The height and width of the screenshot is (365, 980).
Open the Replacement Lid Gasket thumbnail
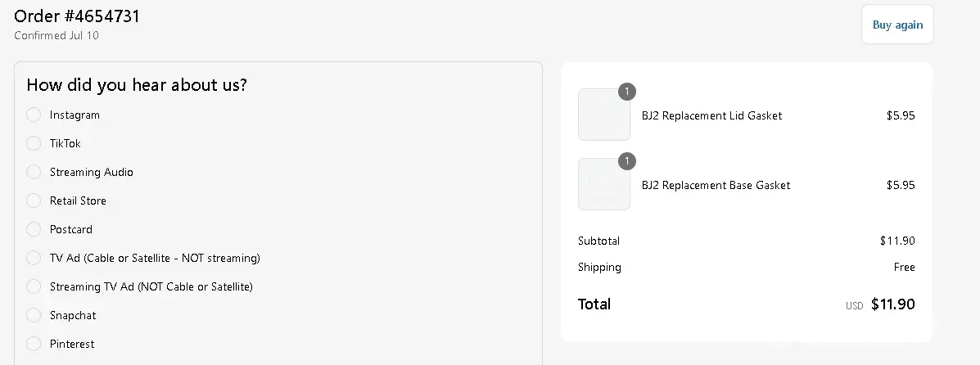pyautogui.click(x=603, y=115)
